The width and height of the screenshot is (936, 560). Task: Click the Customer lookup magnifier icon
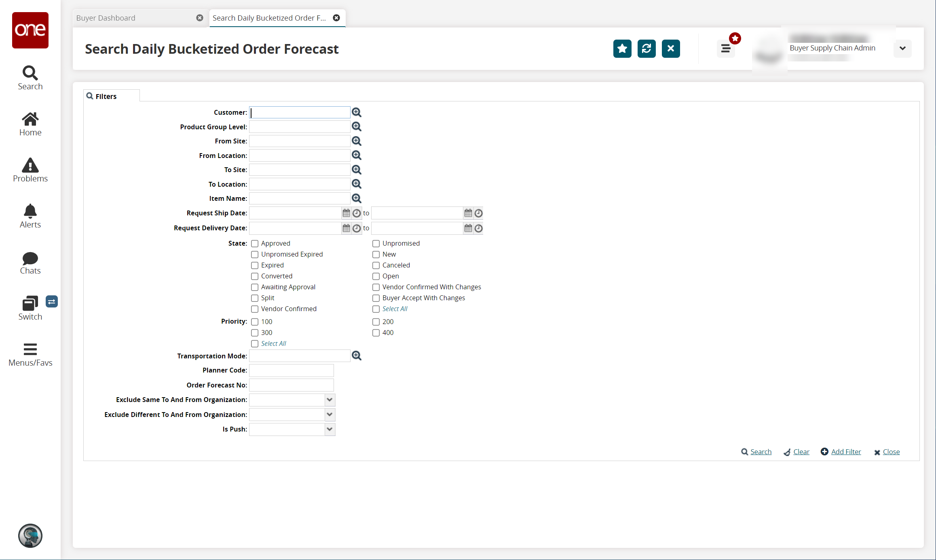pyautogui.click(x=356, y=112)
